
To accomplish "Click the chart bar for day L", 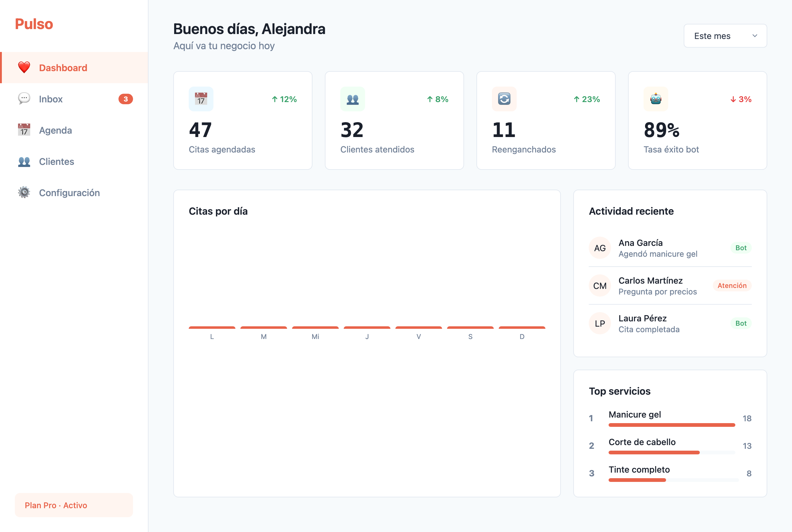I will 212,328.
